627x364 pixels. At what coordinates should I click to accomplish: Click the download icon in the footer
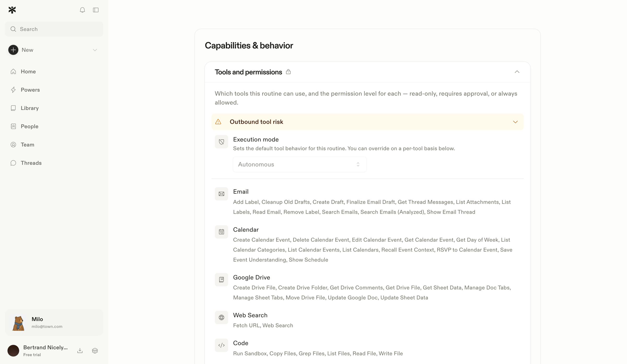[80, 350]
